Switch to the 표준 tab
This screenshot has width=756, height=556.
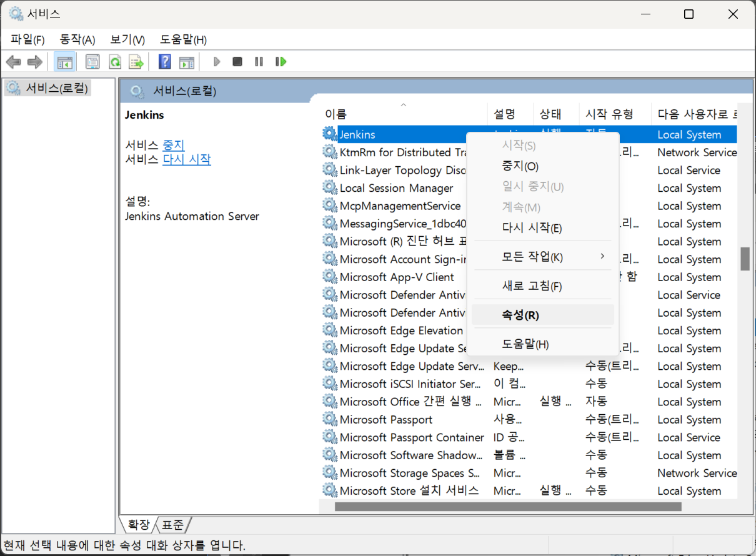tap(173, 525)
